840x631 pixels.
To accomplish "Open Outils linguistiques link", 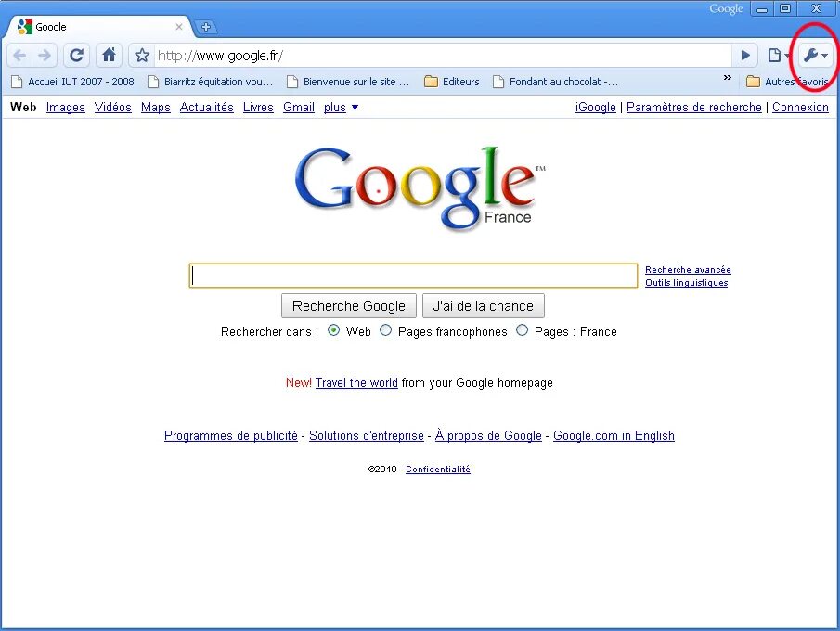I will (686, 282).
